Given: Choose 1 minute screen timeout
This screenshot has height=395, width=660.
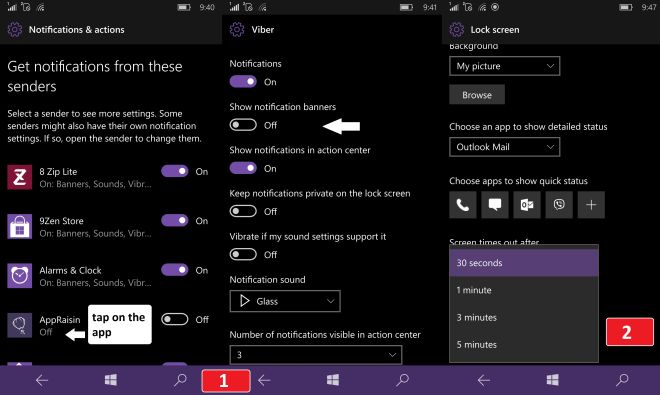Looking at the screenshot, I should coord(524,290).
